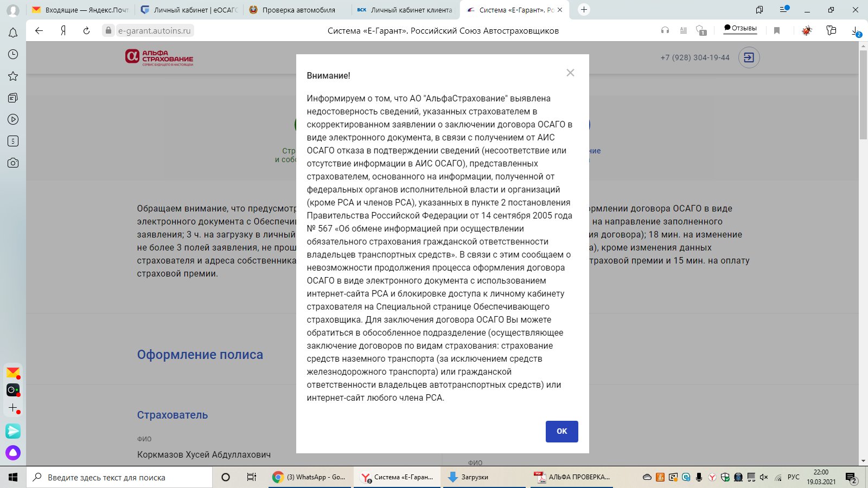
Task: Click the Windows taskbar search box
Action: pyautogui.click(x=119, y=477)
